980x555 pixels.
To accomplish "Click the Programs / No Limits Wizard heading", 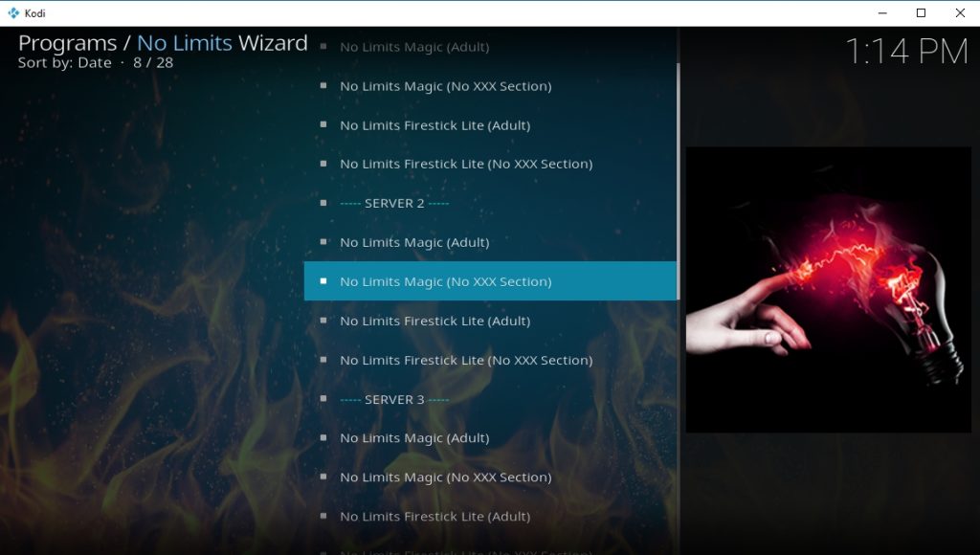I will pyautogui.click(x=163, y=42).
